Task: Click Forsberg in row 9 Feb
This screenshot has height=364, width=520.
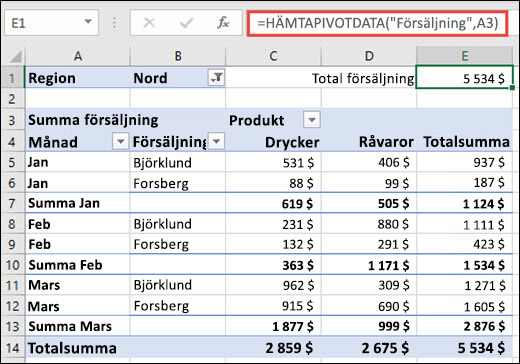Action: tap(178, 244)
